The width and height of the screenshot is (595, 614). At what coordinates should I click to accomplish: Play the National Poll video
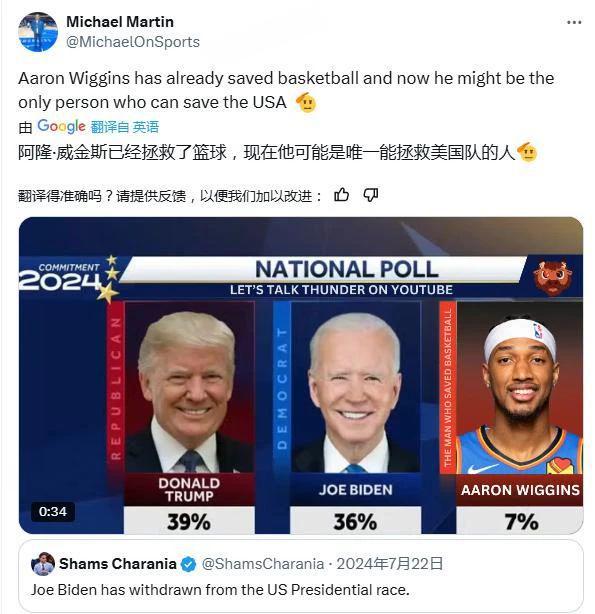(x=301, y=375)
